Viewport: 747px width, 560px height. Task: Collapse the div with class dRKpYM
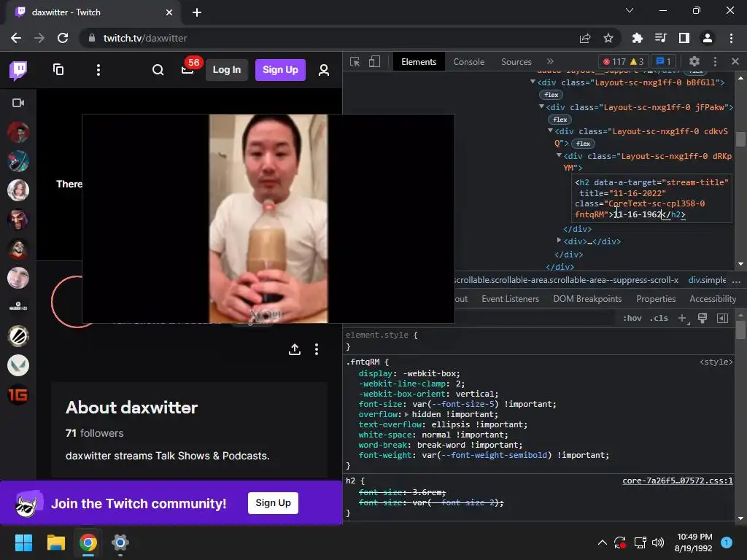560,155
